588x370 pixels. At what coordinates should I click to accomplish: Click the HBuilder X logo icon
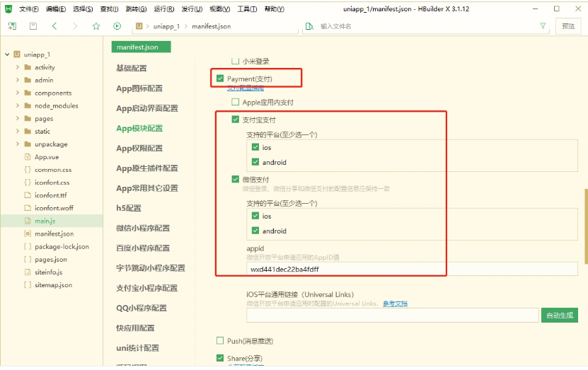pyautogui.click(x=8, y=8)
